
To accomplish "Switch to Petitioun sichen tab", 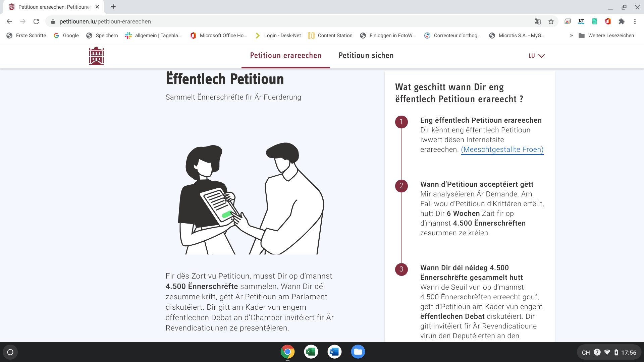I will [366, 56].
